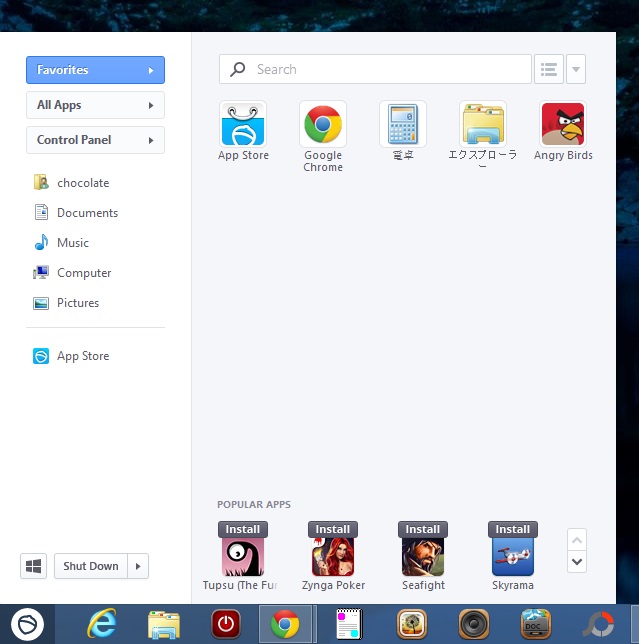Open the chocolate user folder
Image resolution: width=639 pixels, height=644 pixels.
click(71, 182)
